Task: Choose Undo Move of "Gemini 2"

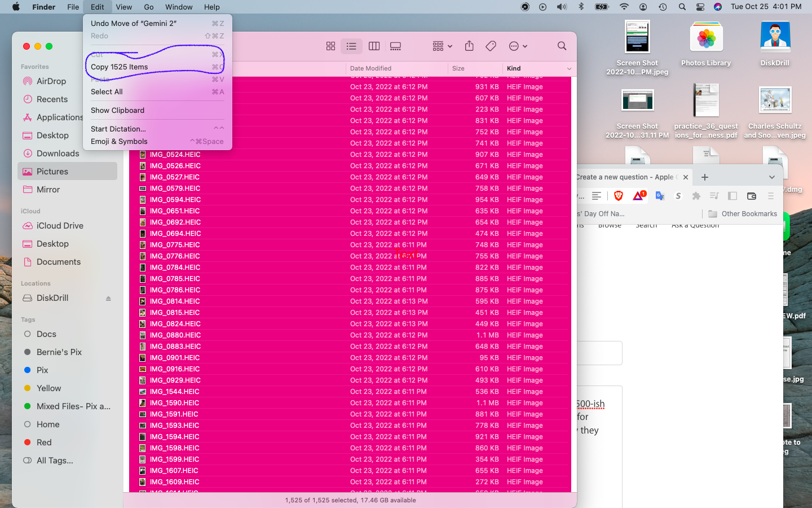Action: [x=157, y=24]
